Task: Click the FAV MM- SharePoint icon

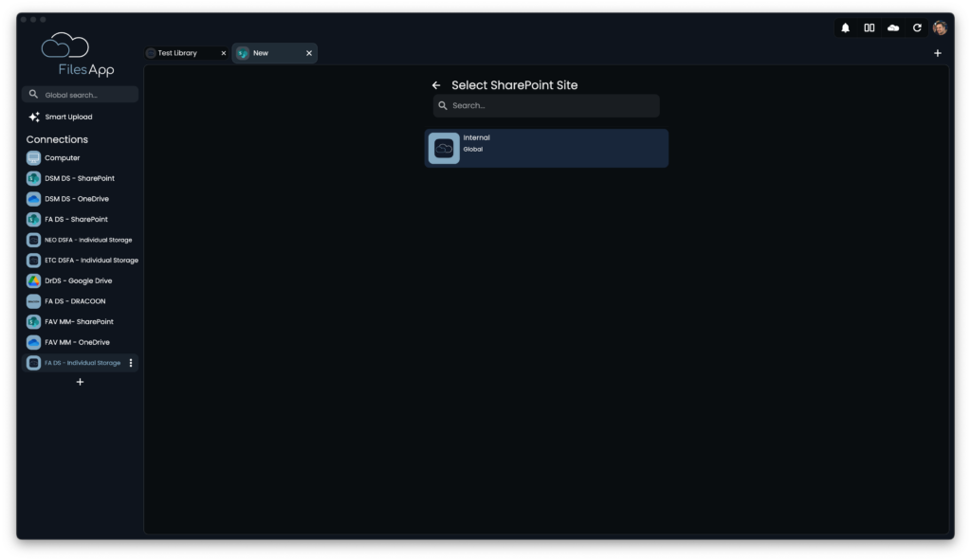Action: pos(33,321)
